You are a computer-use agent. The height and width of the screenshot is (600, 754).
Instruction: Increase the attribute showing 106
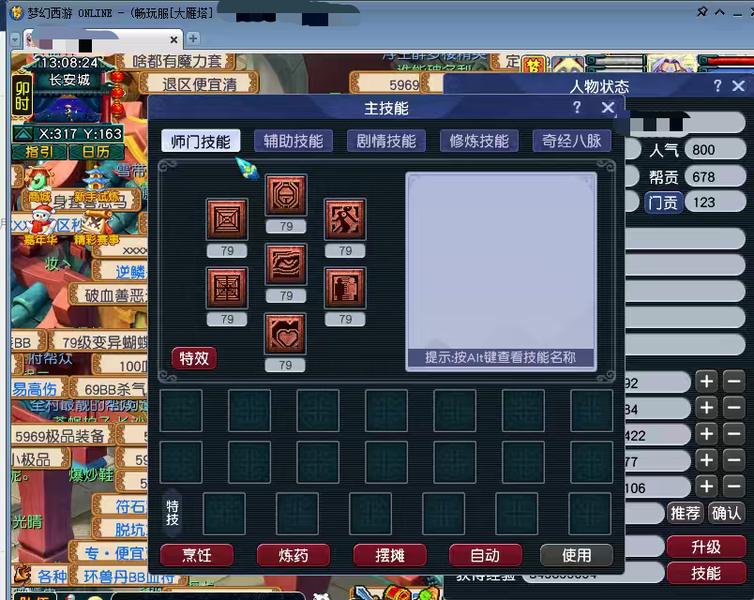(706, 487)
